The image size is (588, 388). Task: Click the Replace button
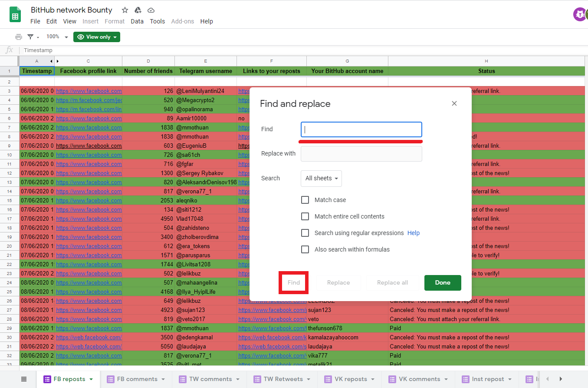coord(338,282)
